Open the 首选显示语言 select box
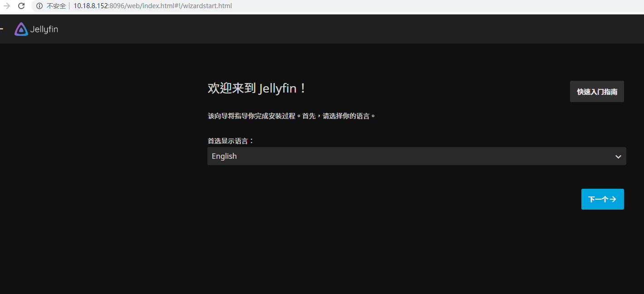 pos(408,156)
